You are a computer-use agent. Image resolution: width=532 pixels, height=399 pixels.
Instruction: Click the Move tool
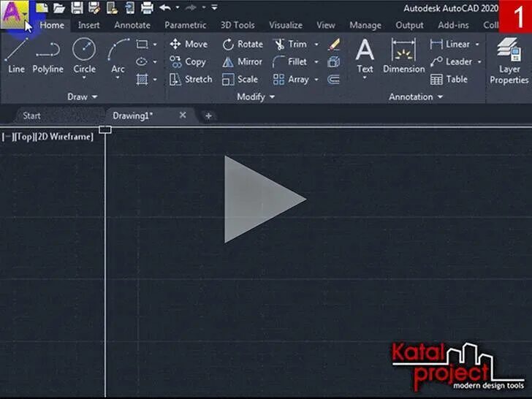pyautogui.click(x=189, y=44)
